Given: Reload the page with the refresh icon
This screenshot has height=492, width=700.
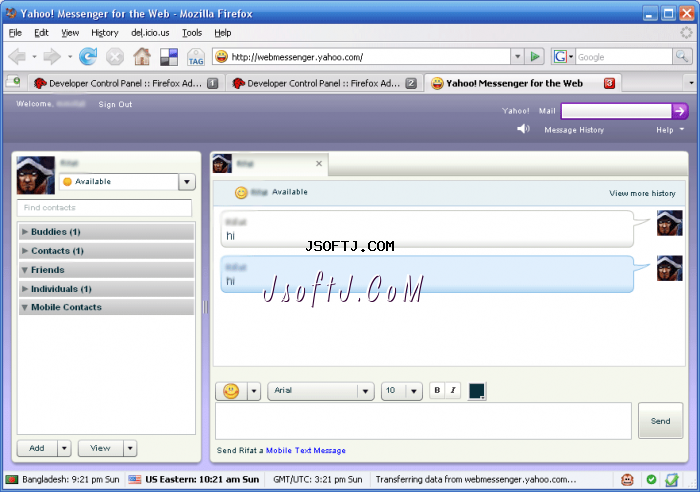Looking at the screenshot, I should pos(88,57).
